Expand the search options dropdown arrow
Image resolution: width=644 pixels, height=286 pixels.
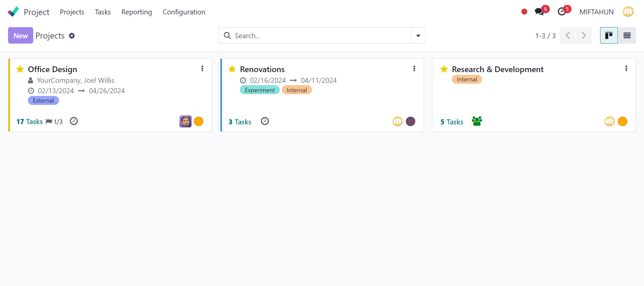click(x=418, y=36)
